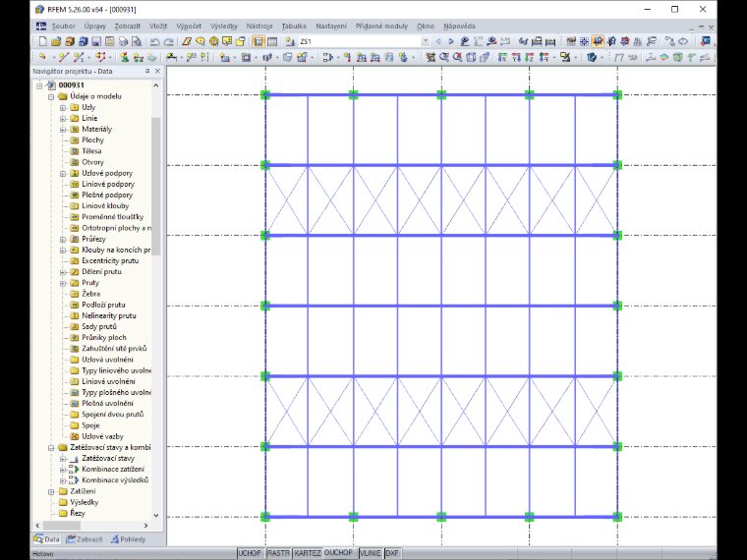Toggle UCHOP snap in status bar
The image size is (747, 560).
tap(250, 553)
